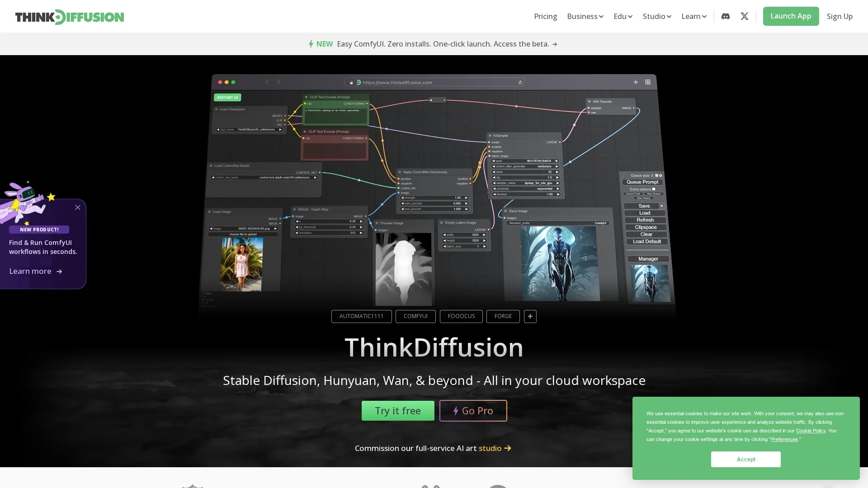868x488 pixels.
Task: Open cookie Preferences link
Action: point(784,439)
